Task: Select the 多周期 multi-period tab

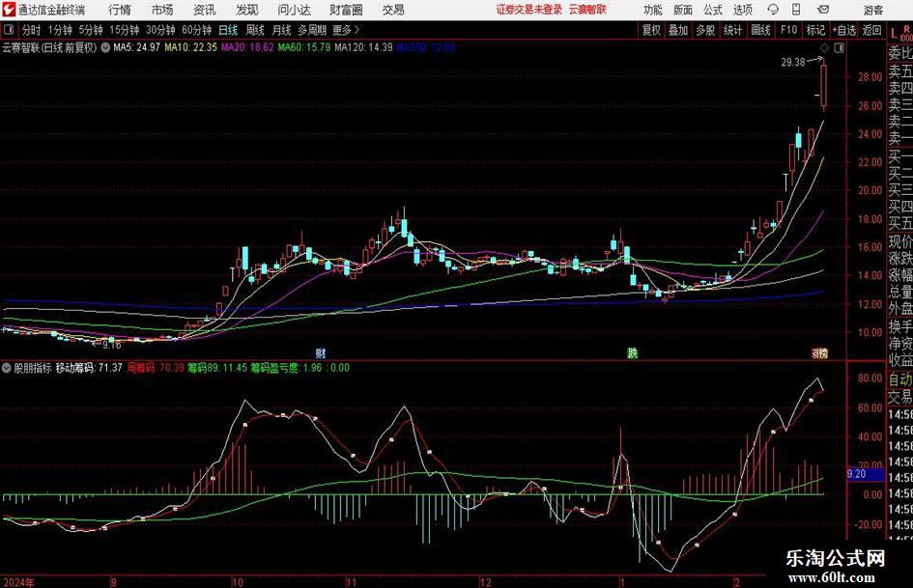Action: tap(312, 30)
